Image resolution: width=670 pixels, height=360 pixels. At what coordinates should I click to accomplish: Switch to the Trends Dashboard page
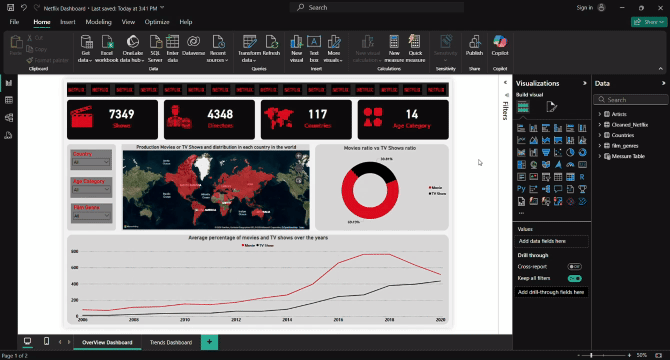point(171,342)
